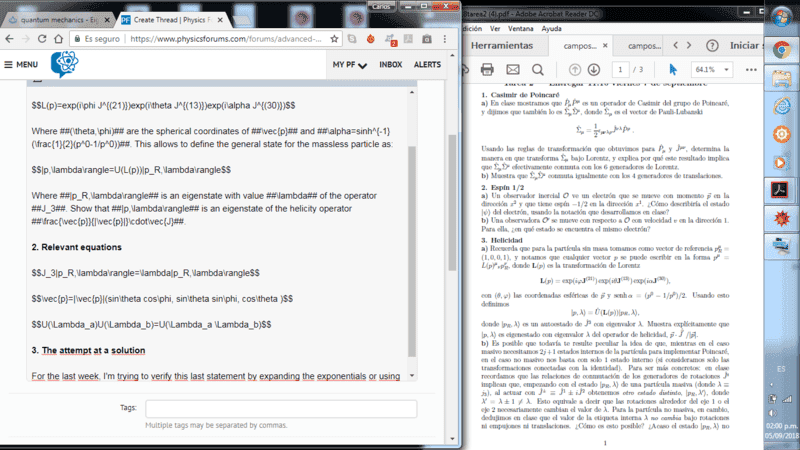Open the Ver menu in Acrobat

(x=495, y=29)
